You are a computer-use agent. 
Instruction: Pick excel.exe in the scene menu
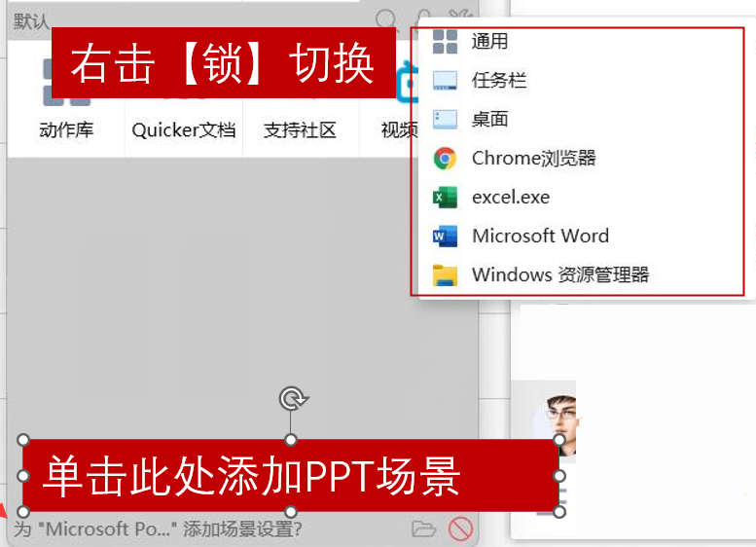pos(511,198)
